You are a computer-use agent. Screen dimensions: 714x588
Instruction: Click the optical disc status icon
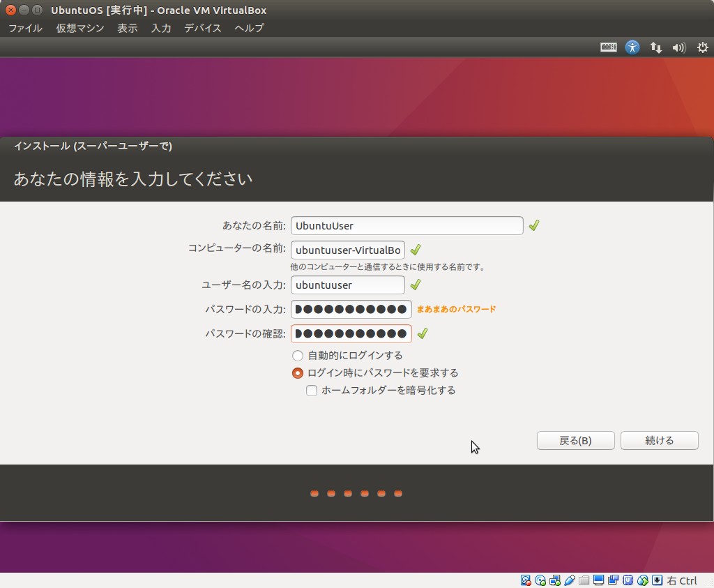click(540, 580)
